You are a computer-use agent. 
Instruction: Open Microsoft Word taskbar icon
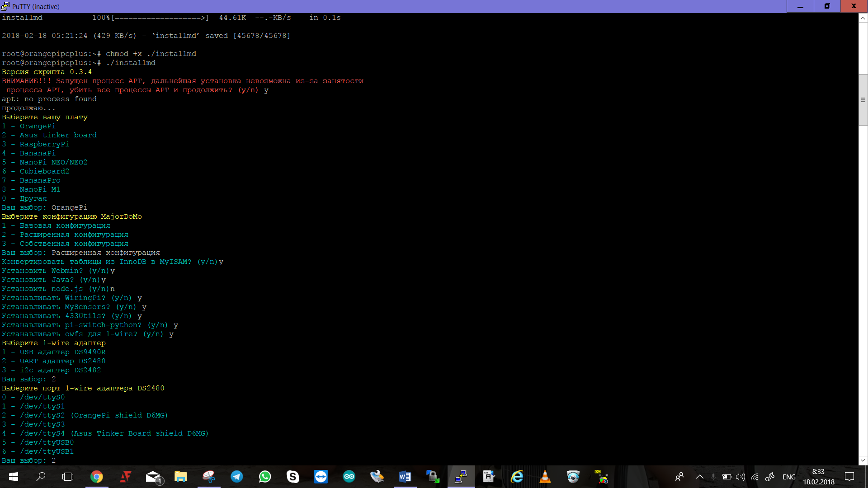point(405,477)
